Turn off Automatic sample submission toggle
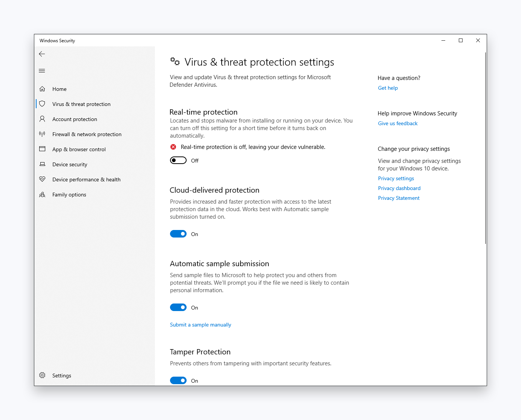The width and height of the screenshot is (521, 420). [x=178, y=307]
